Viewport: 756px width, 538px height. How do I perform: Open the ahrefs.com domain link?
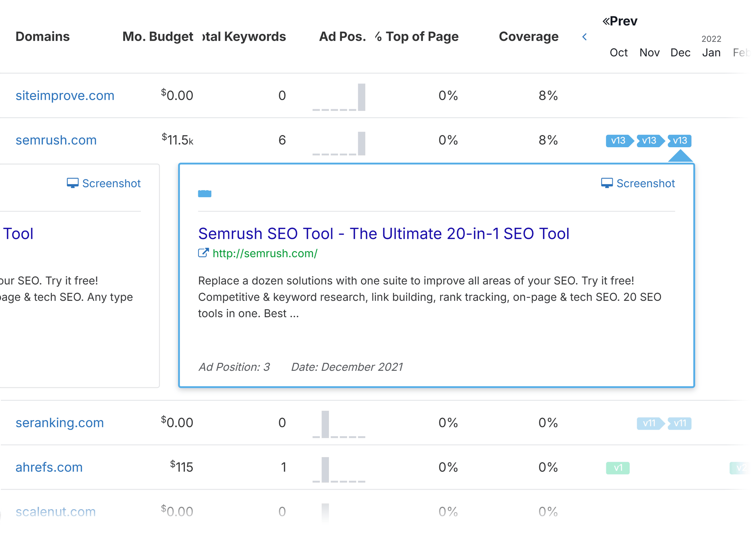(x=49, y=468)
